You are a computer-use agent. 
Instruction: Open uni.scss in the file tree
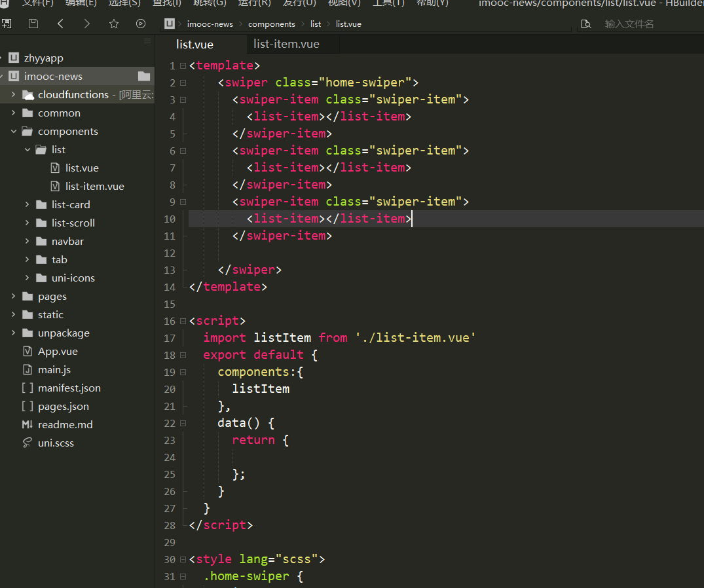tap(56, 443)
